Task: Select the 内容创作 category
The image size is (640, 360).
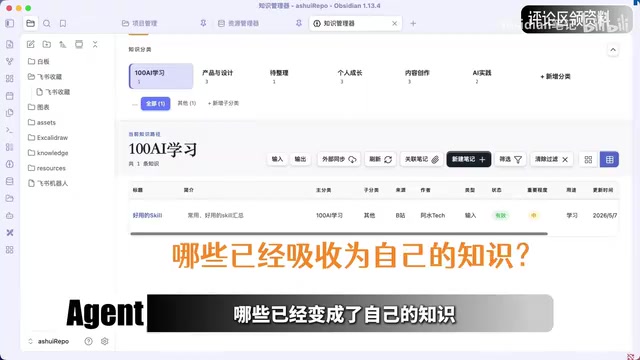Action: [417, 76]
